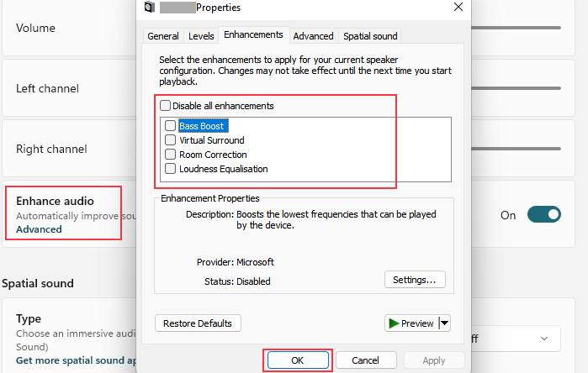
Task: Switch to the General tab
Action: 162,36
